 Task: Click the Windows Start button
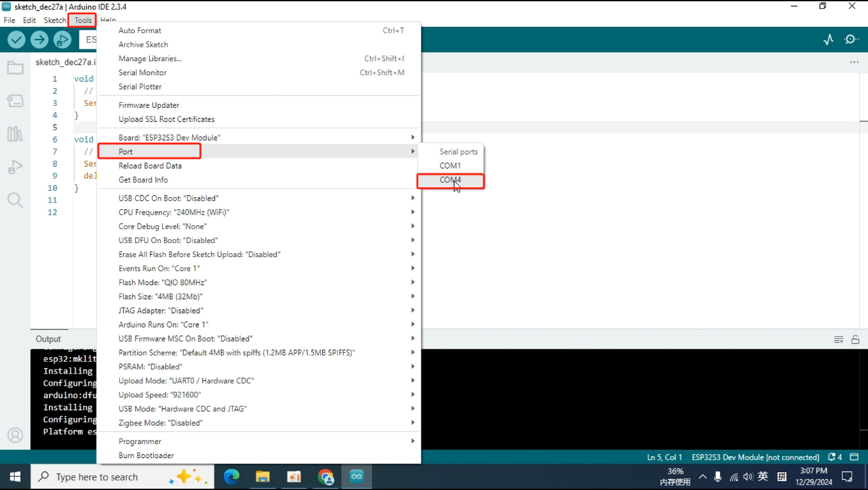15,477
